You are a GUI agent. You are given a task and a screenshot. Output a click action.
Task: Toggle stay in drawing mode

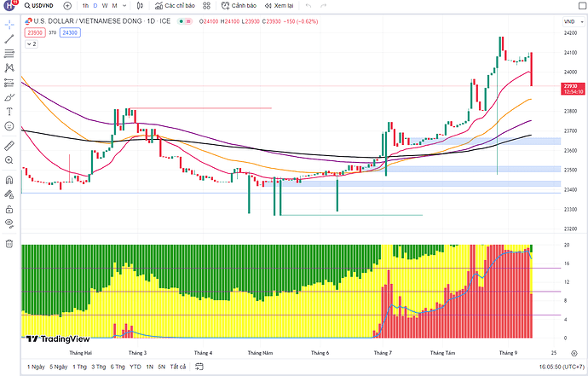point(9,194)
